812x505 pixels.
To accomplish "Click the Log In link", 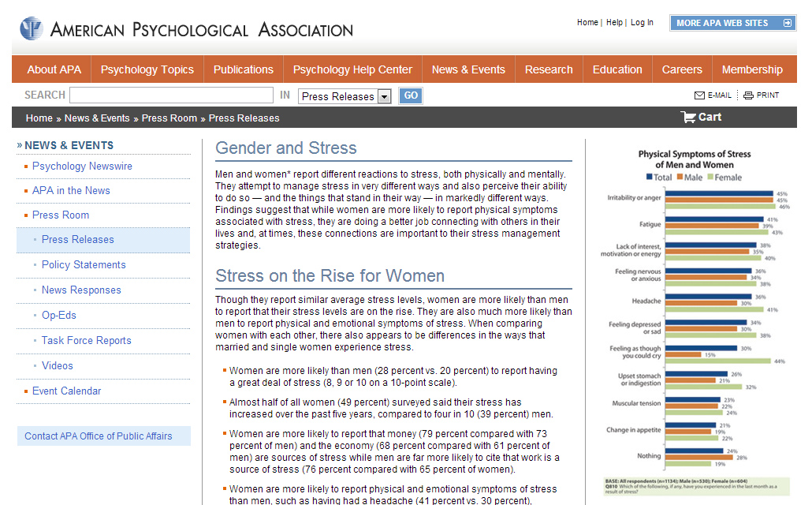I will (x=642, y=22).
